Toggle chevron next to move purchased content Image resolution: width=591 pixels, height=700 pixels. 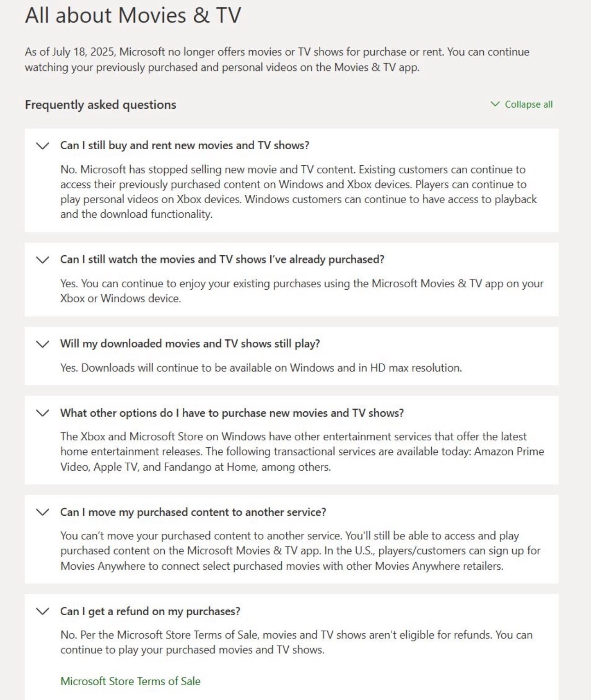point(42,512)
